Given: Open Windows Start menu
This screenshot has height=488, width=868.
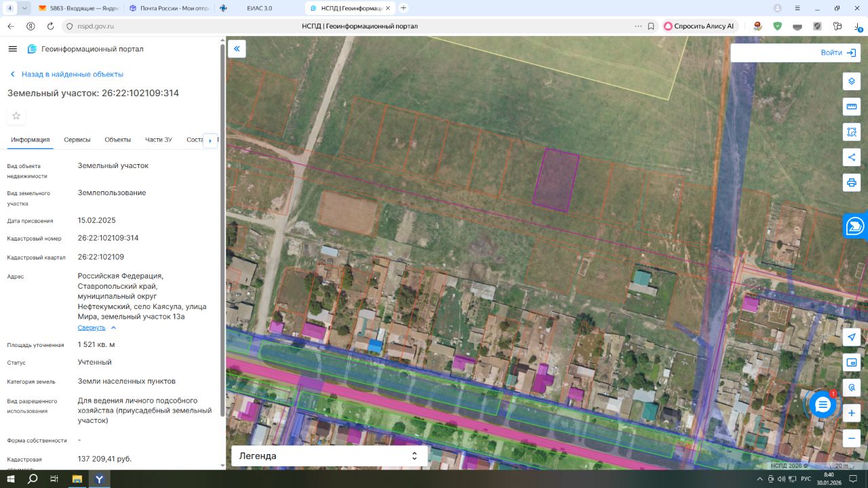Looking at the screenshot, I should coord(10,479).
